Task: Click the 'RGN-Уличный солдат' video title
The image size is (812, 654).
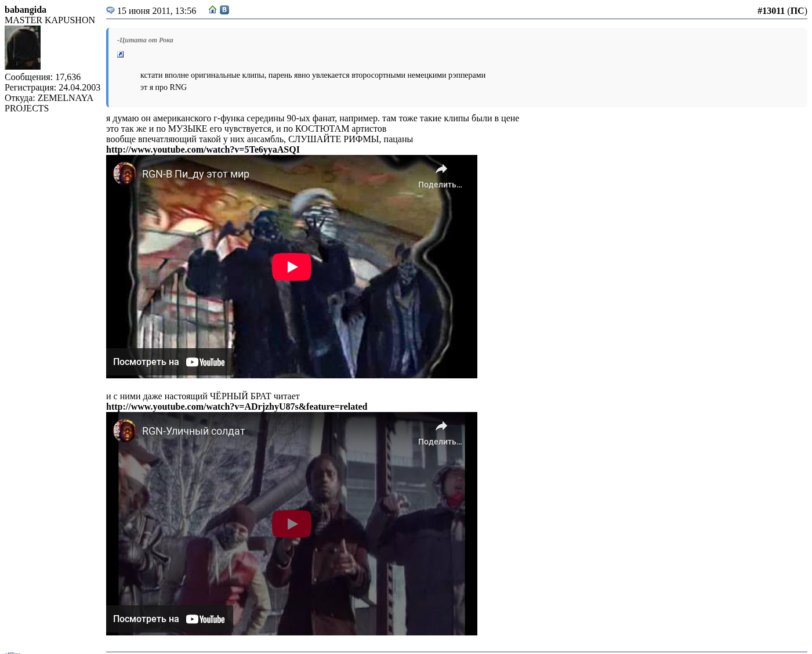Action: [x=193, y=431]
